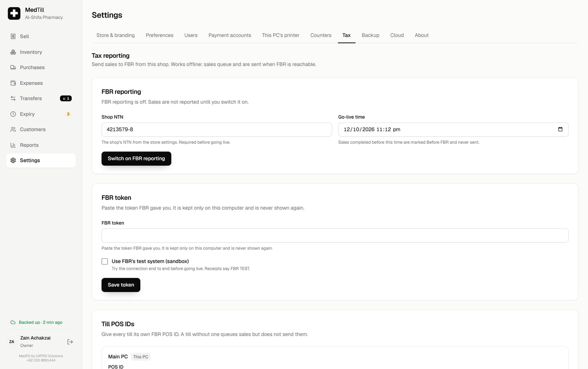Open the Store & branding tab
This screenshot has width=588, height=369.
click(115, 35)
